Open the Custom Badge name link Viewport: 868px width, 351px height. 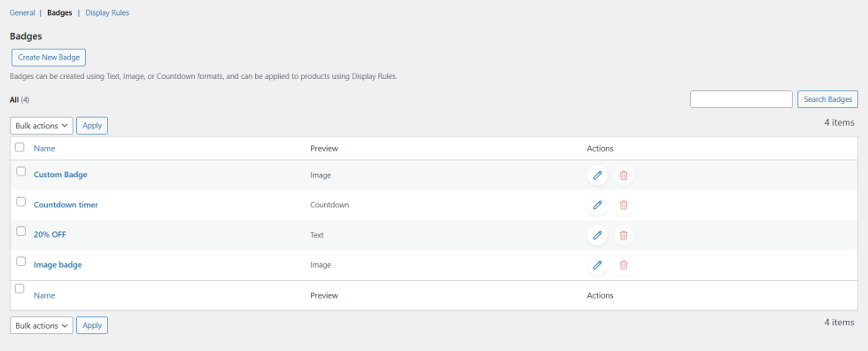pos(60,175)
